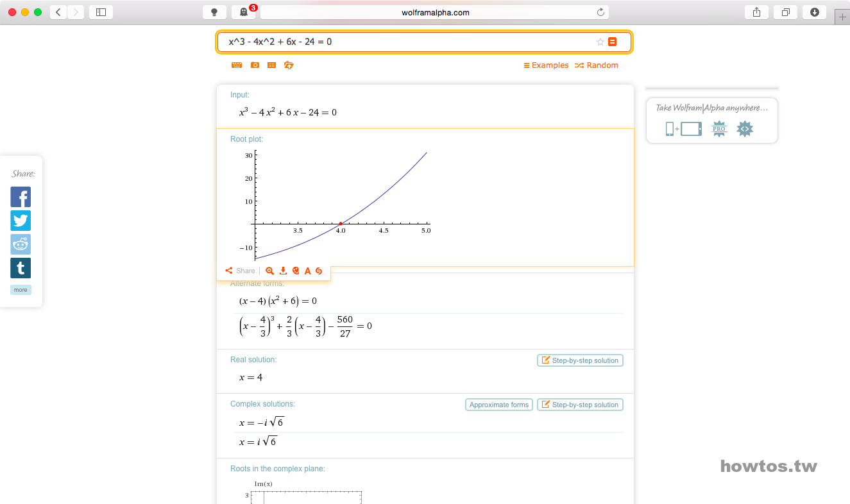Screen dimensions: 850x504
Task: Share on Tumblr
Action: click(x=21, y=268)
